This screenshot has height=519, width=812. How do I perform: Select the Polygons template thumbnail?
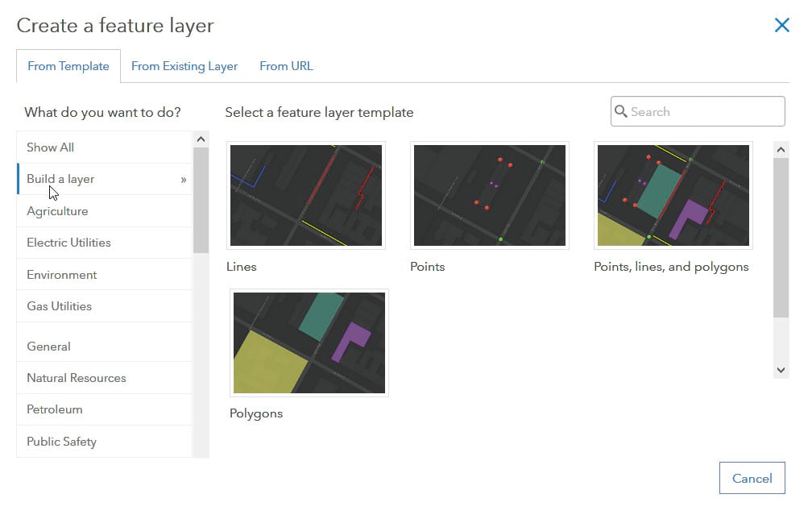click(x=309, y=343)
